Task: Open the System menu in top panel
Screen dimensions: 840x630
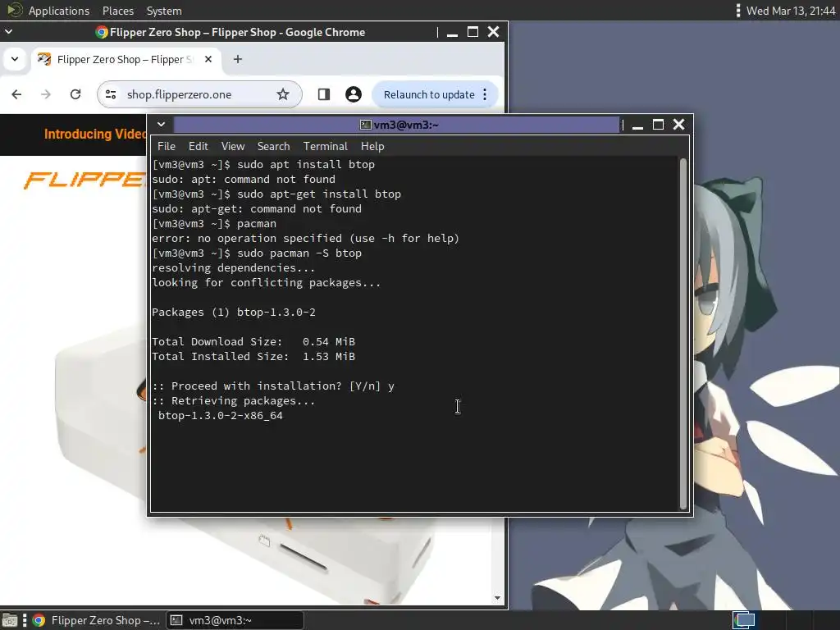Action: (164, 11)
